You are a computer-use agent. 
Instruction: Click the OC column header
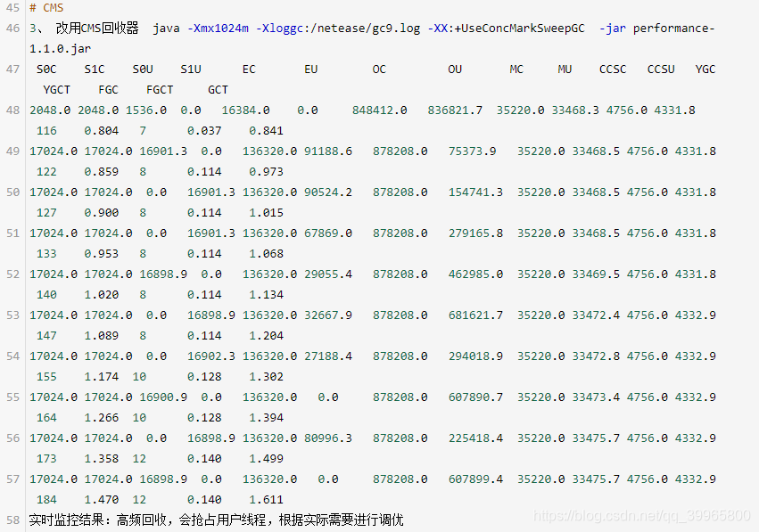[x=379, y=70]
